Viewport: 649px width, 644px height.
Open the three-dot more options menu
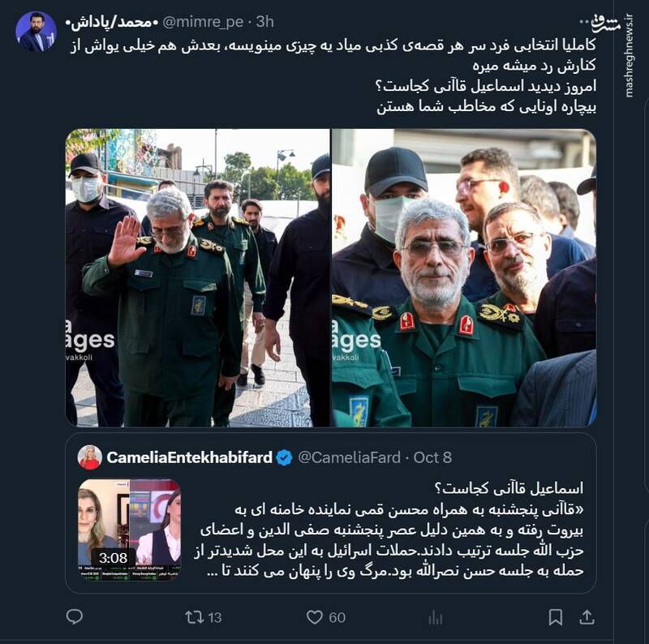pos(584,22)
